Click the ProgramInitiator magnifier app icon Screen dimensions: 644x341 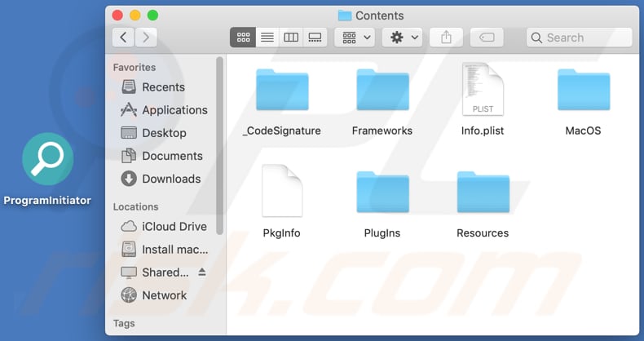pos(48,159)
